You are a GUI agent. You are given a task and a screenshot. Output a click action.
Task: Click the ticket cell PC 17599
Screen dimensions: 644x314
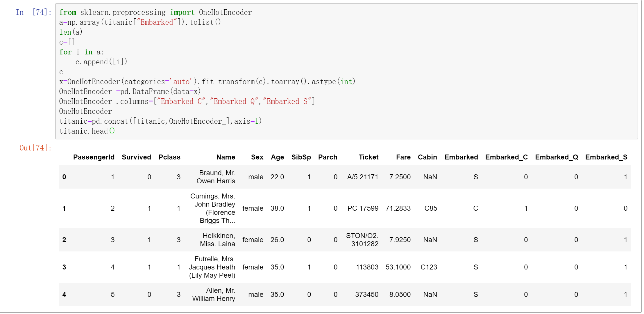pyautogui.click(x=363, y=208)
